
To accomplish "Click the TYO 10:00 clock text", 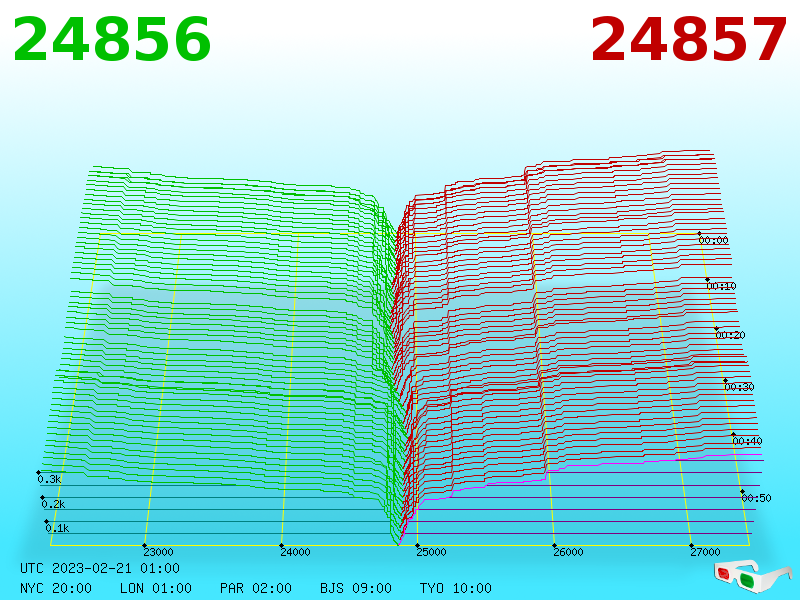I will click(x=456, y=588).
